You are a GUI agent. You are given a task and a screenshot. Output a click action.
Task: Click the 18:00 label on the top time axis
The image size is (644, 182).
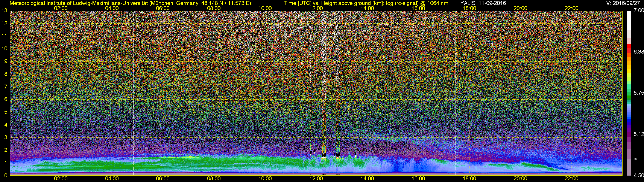[x=469, y=8]
